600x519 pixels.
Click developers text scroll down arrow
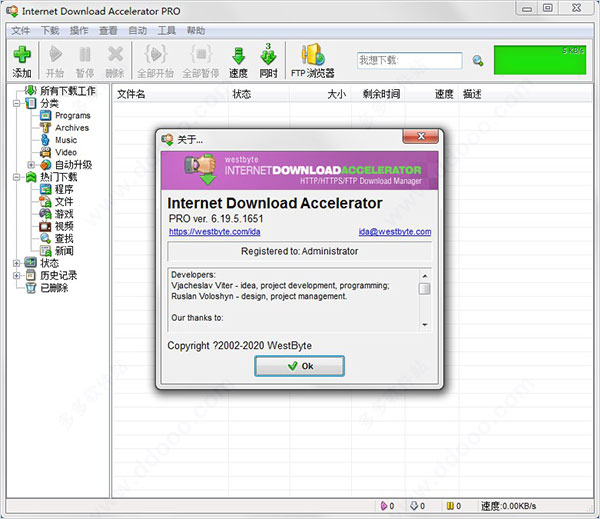[425, 325]
